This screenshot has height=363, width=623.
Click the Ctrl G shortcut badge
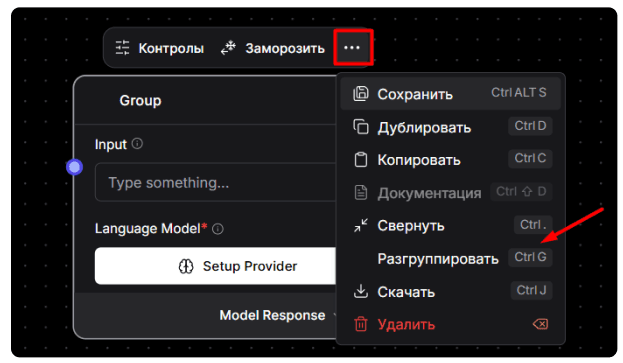pyautogui.click(x=530, y=257)
